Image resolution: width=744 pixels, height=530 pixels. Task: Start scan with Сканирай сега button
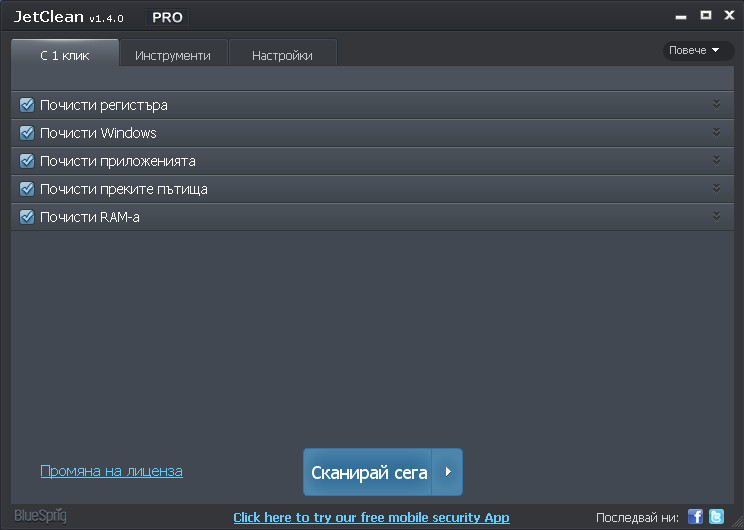(368, 472)
